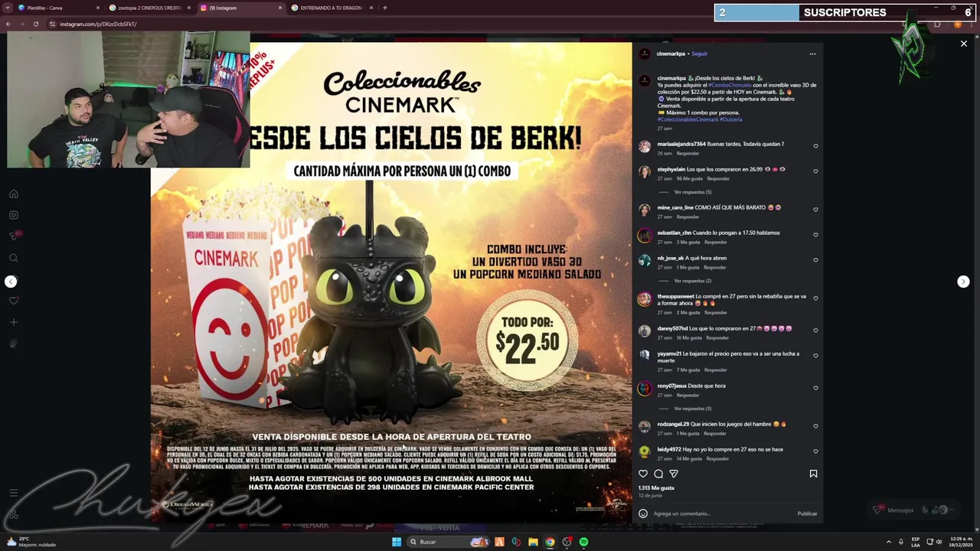Click Publicar to post comment

tap(807, 514)
